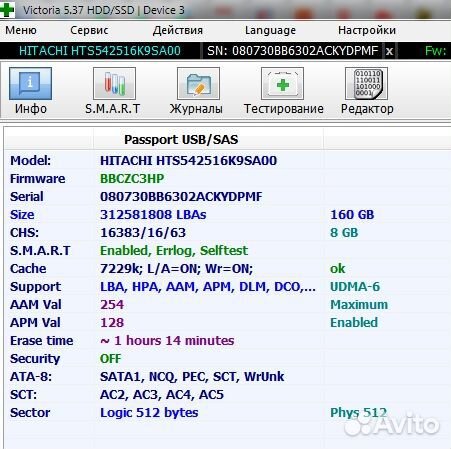Open the Редактор binary editor icon

366,84
